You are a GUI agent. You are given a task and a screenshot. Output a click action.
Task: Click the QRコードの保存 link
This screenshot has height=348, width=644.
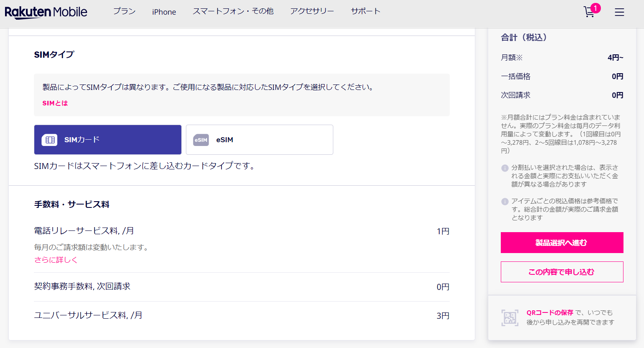coord(550,312)
